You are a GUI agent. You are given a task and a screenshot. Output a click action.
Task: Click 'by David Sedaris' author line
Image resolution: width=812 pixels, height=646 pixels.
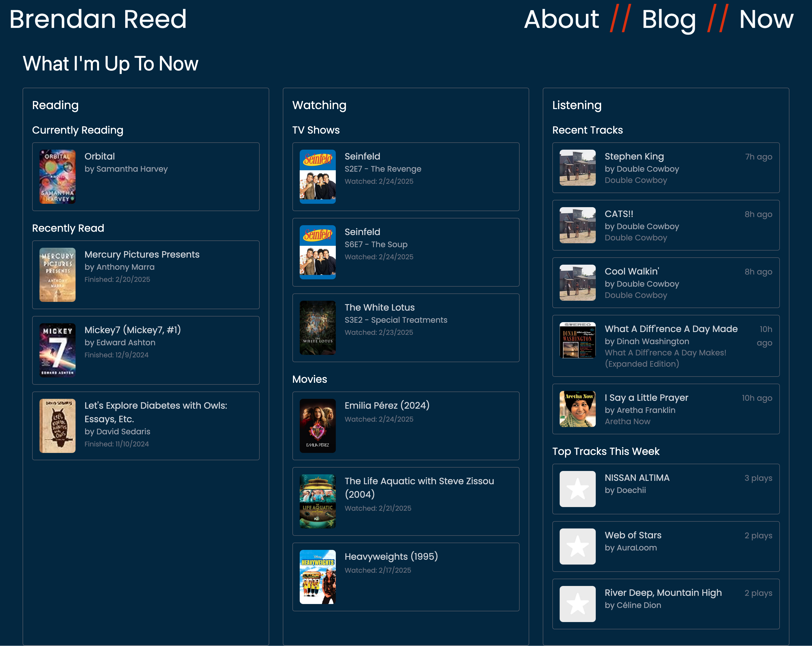(x=117, y=432)
